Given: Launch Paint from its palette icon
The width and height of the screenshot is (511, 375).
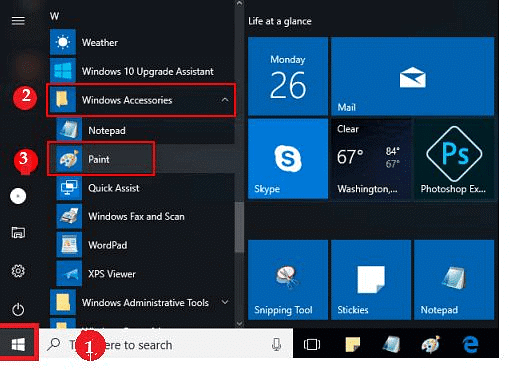Looking at the screenshot, I should pos(69,159).
